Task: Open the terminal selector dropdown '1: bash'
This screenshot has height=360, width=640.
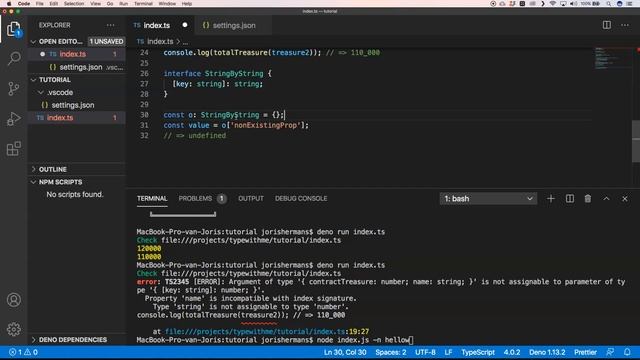Action: tap(488, 199)
